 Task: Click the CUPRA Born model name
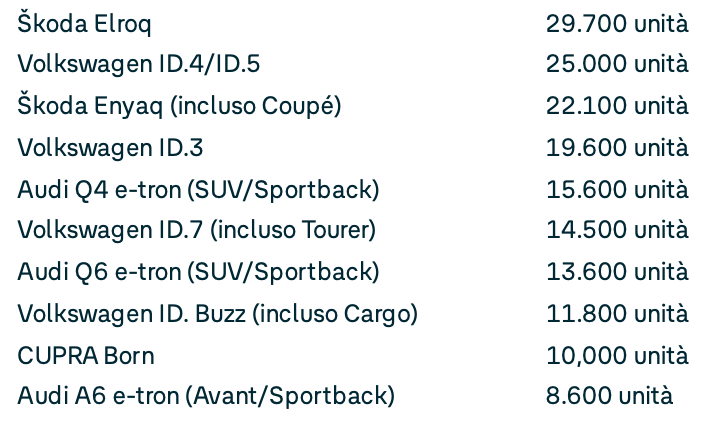coord(86,356)
